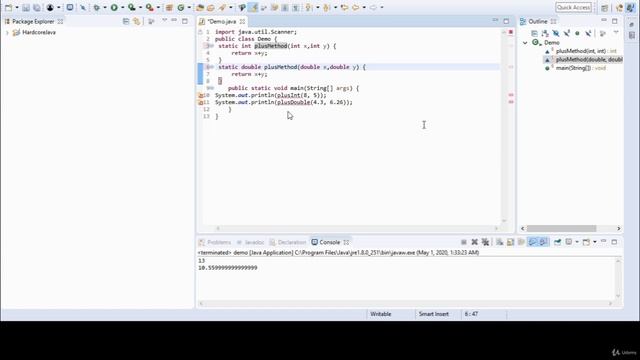The height and width of the screenshot is (360, 640).
Task: Click the plusDouble call on line 11
Action: pos(293,102)
